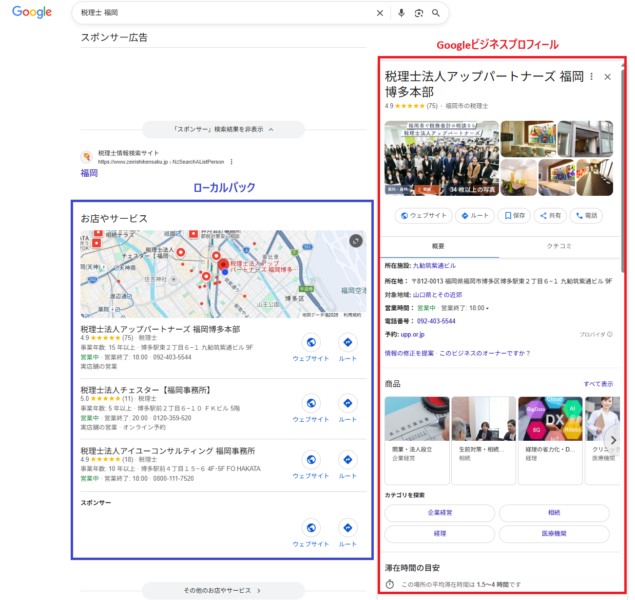Click the 保存 button in business profile
This screenshot has width=635, height=600.
click(515, 215)
